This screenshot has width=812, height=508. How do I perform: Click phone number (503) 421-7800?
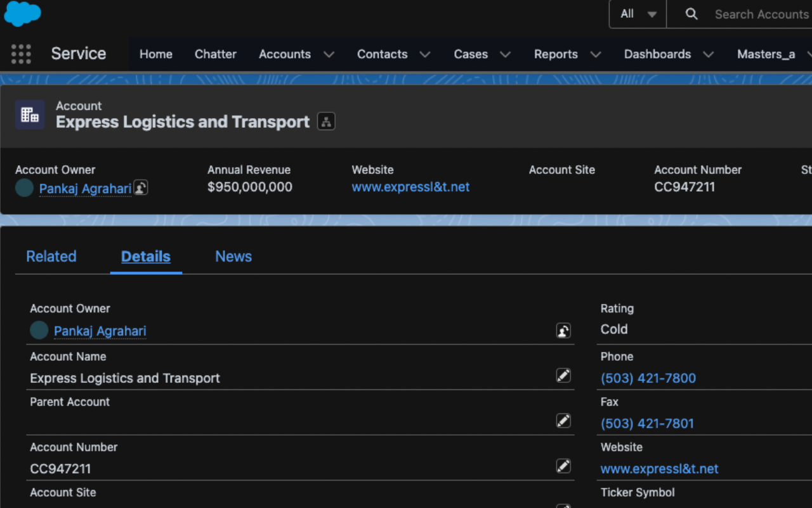[648, 378]
